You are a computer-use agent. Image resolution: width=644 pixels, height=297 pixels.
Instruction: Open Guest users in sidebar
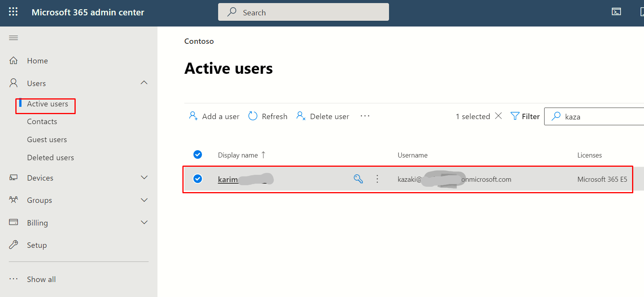(x=47, y=139)
